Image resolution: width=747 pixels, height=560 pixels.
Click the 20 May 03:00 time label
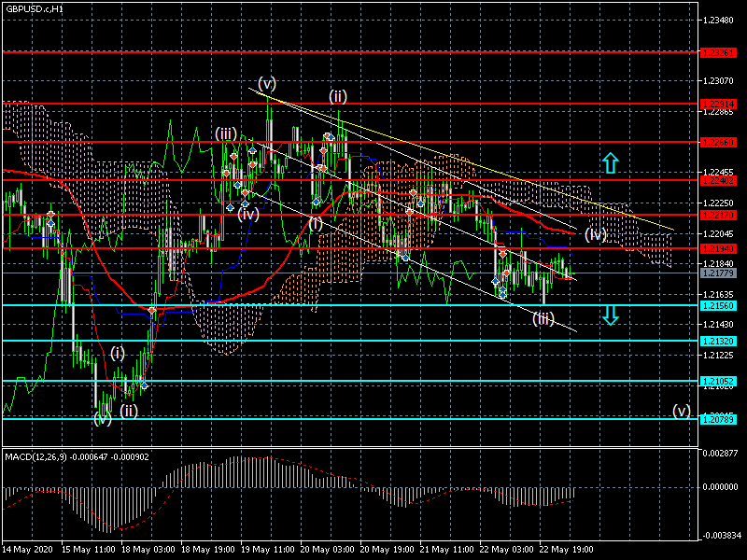click(x=328, y=550)
